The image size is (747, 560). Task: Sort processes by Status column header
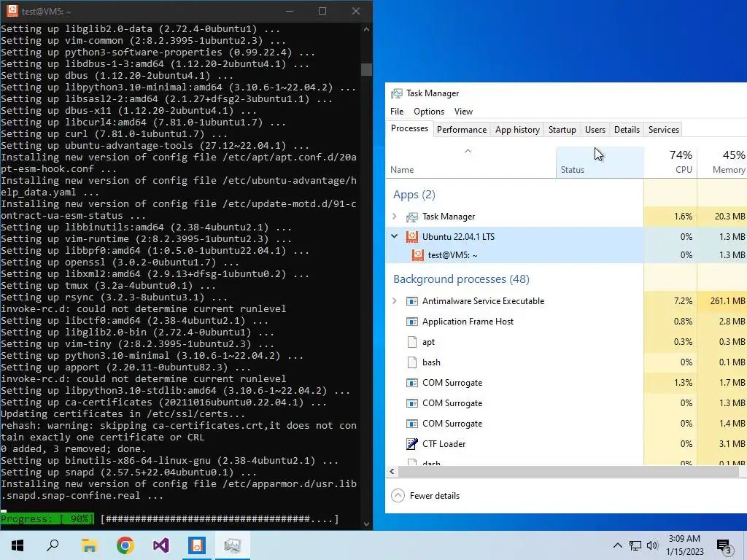(600, 163)
